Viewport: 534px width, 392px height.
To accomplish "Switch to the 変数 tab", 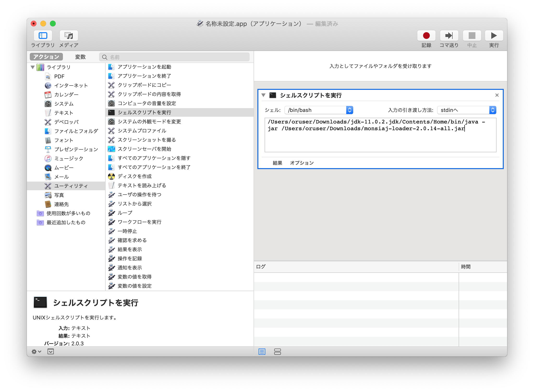I will (80, 57).
